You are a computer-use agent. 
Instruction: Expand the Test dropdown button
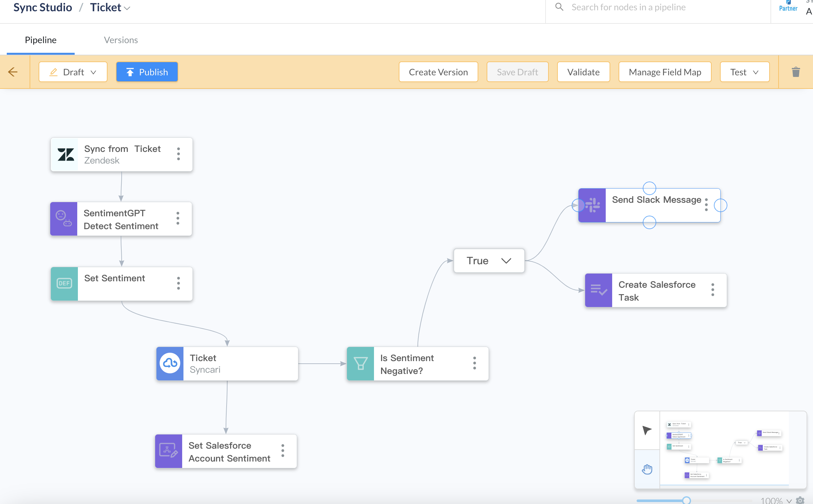point(745,72)
